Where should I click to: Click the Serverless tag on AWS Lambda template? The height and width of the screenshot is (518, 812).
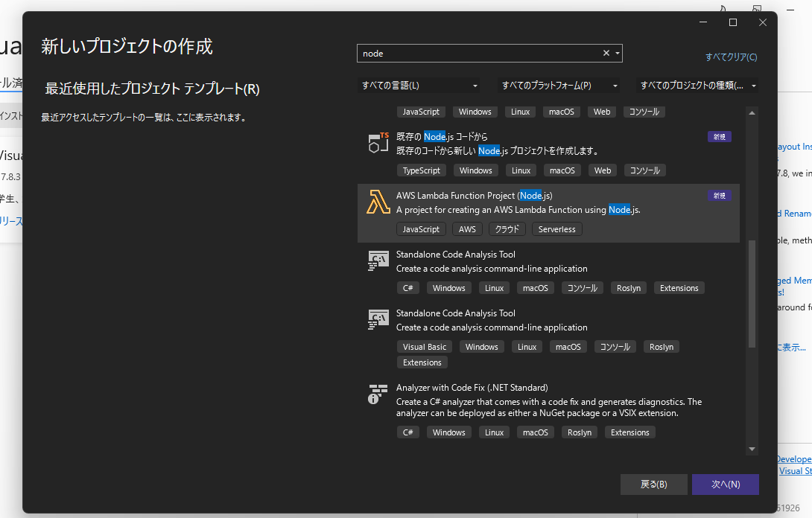(556, 229)
